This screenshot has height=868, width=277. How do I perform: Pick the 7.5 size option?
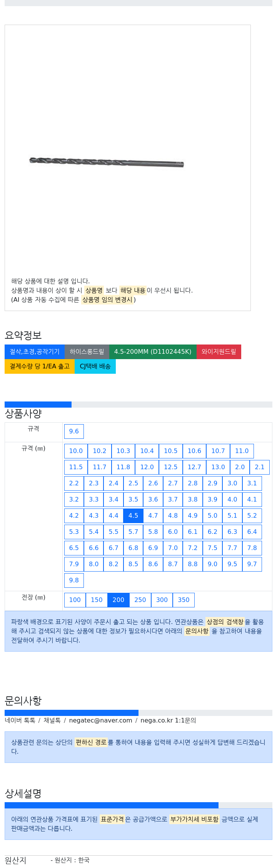pyautogui.click(x=212, y=548)
